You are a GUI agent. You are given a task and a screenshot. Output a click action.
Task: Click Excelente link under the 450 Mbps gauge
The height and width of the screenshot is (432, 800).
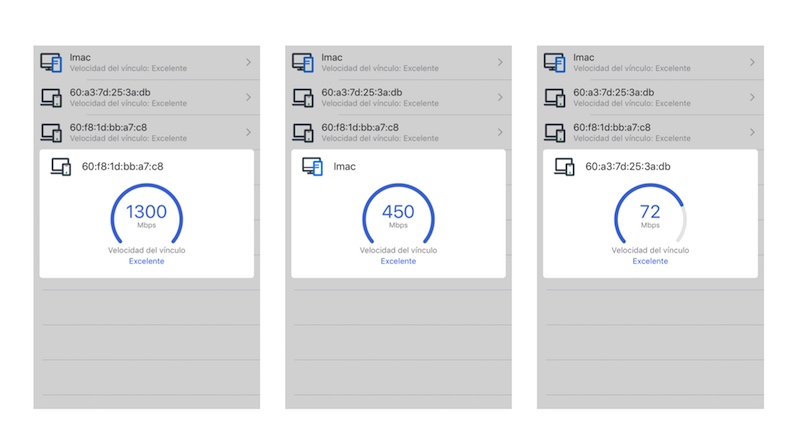click(398, 261)
